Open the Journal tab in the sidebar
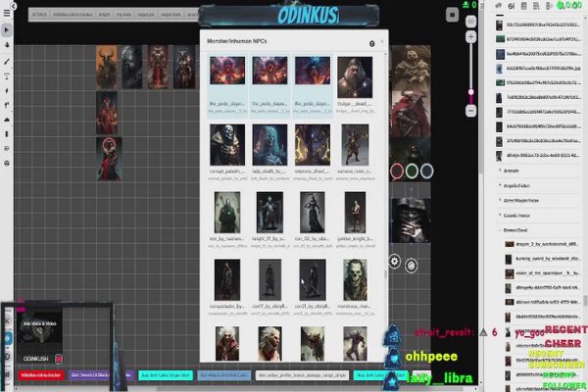Image resolution: width=588 pixels, height=392 pixels. (x=524, y=6)
